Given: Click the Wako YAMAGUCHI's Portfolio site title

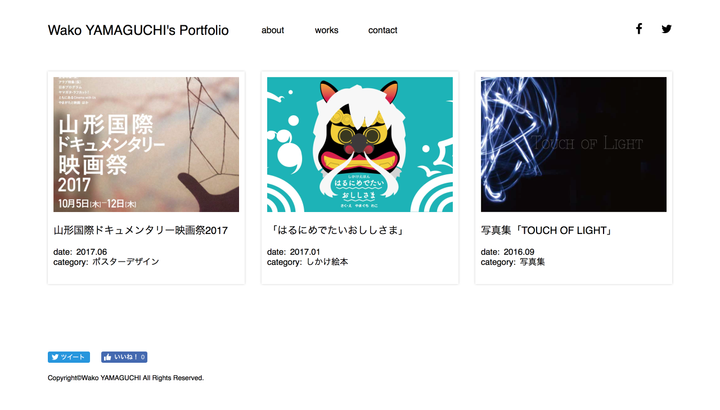Looking at the screenshot, I should coord(138,30).
